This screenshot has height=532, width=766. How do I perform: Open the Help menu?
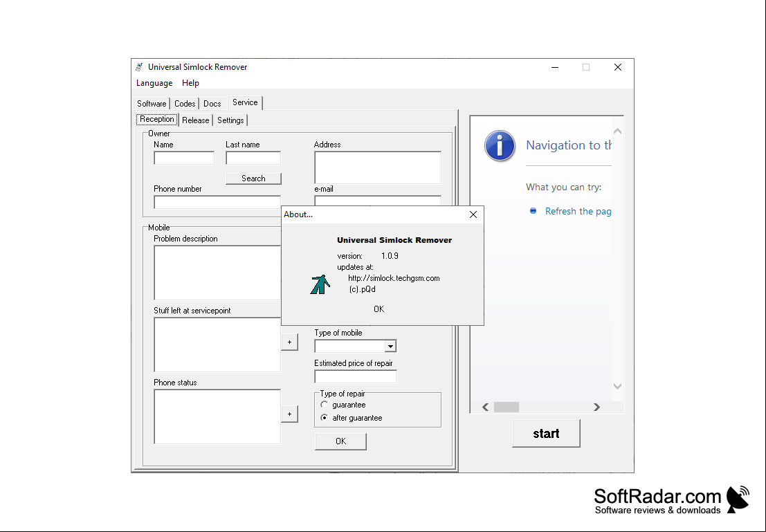190,83
